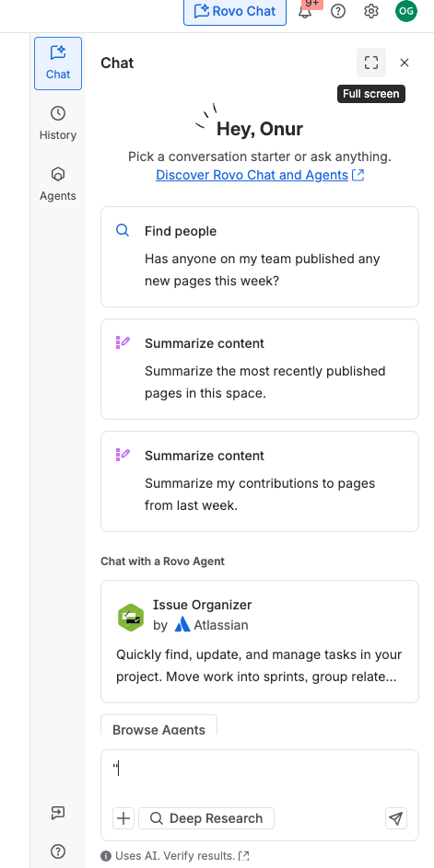Select the Issue Organizer agent card
434x868 pixels.
(260, 642)
